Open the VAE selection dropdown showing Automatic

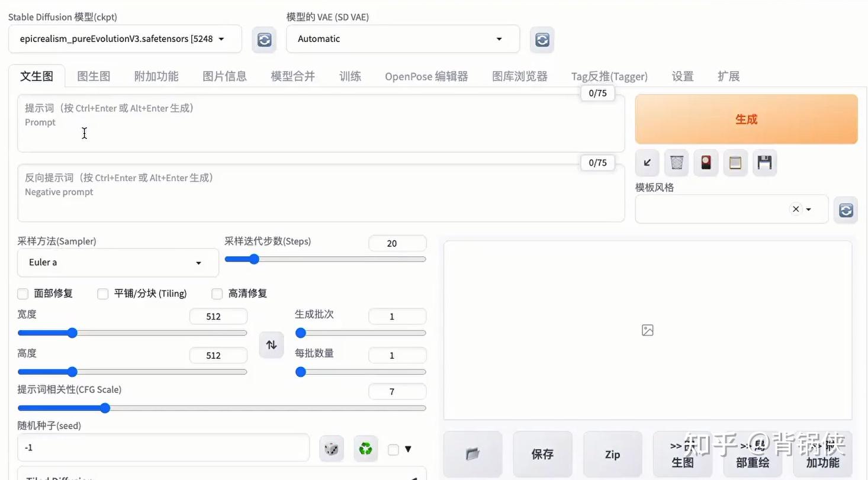coord(402,38)
